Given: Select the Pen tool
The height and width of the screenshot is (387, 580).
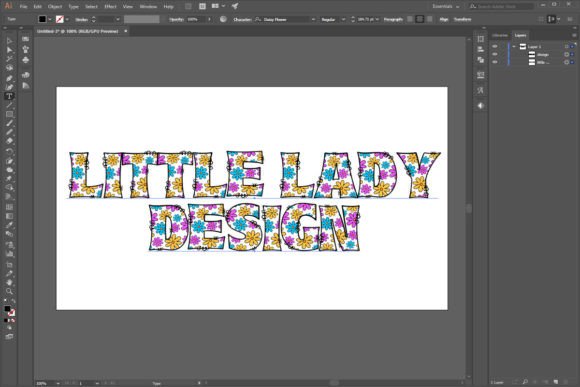Looking at the screenshot, I should [9, 78].
